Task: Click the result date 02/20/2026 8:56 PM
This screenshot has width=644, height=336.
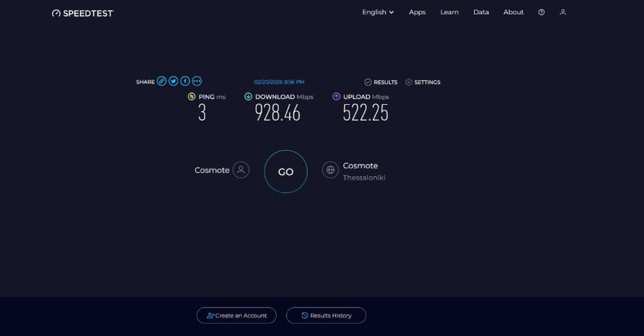Action: tap(279, 82)
